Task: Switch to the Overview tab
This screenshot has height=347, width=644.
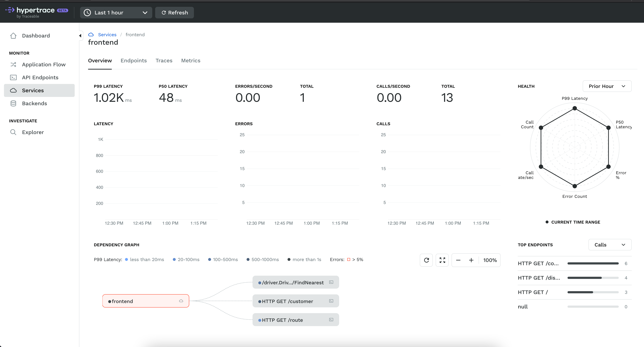Action: 100,61
